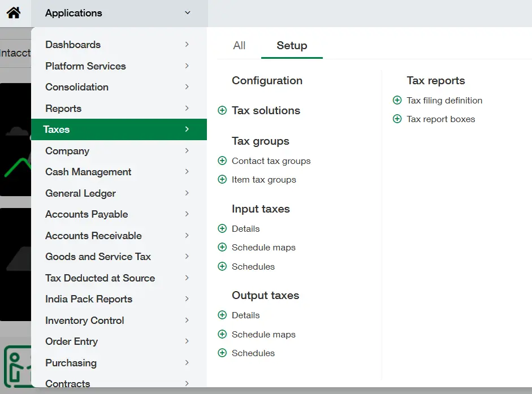
Task: Go to the Home icon
Action: point(14,13)
